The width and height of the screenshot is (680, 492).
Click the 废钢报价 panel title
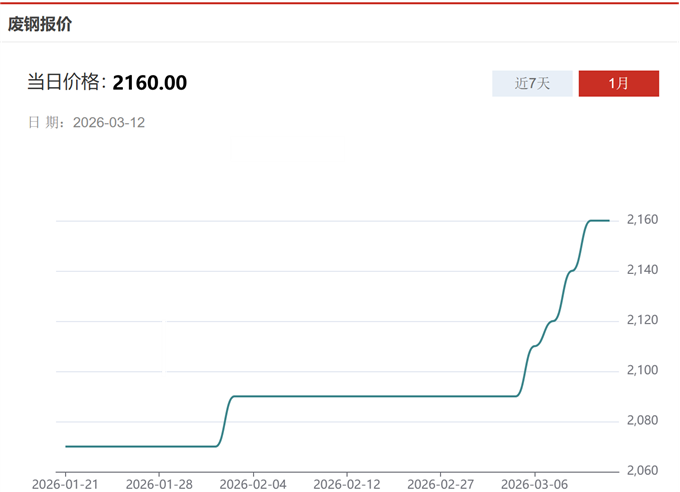click(40, 24)
